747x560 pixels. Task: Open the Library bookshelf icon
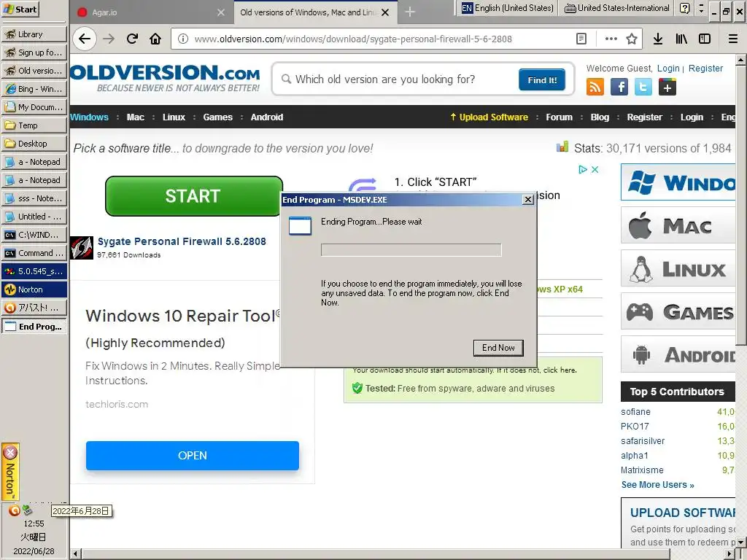click(681, 39)
